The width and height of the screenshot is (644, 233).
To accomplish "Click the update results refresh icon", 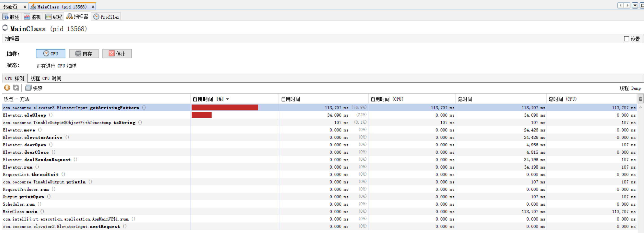I will point(16,87).
